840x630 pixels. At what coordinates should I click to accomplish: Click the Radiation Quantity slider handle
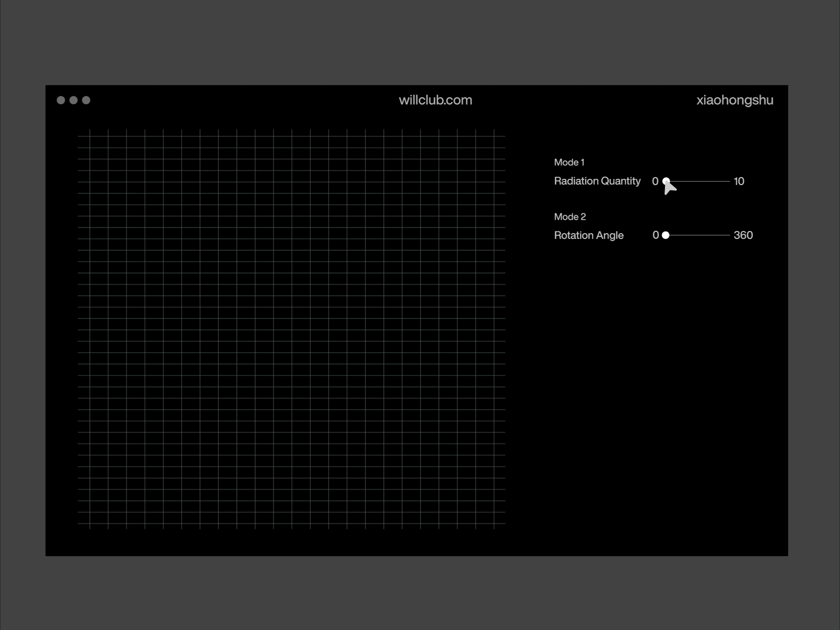click(x=666, y=181)
